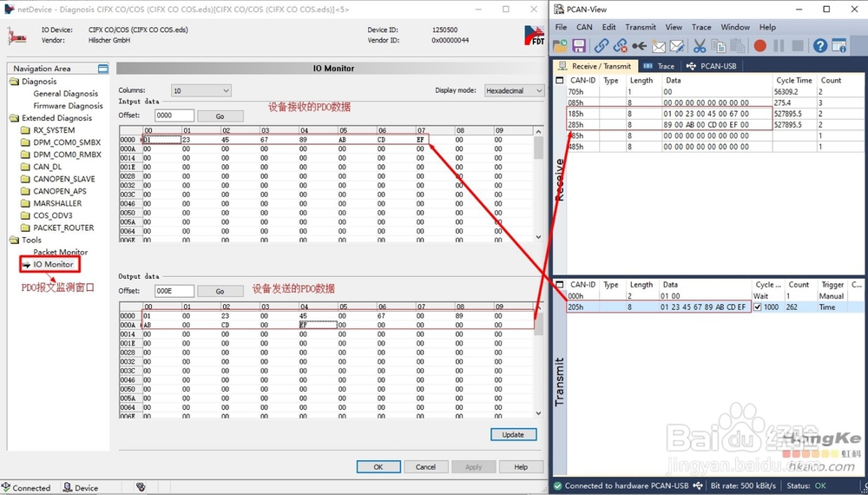Open the Trace menu
The height and width of the screenshot is (495, 868).
[701, 27]
